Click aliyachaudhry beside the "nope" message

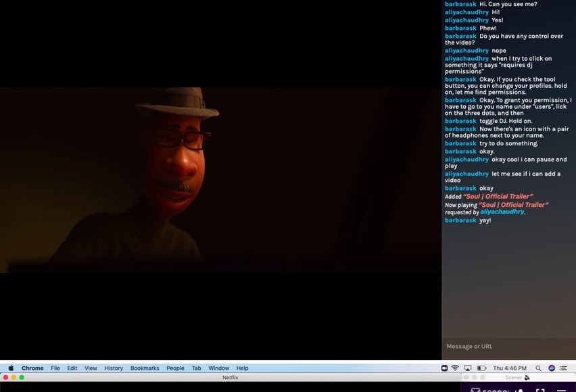(466, 51)
